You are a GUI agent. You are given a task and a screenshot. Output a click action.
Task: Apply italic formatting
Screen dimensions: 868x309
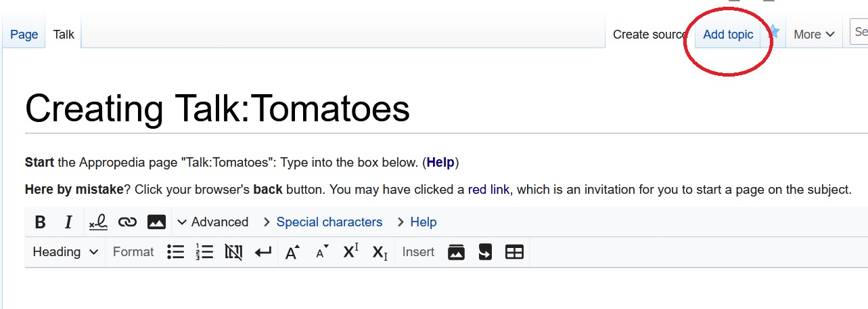68,222
